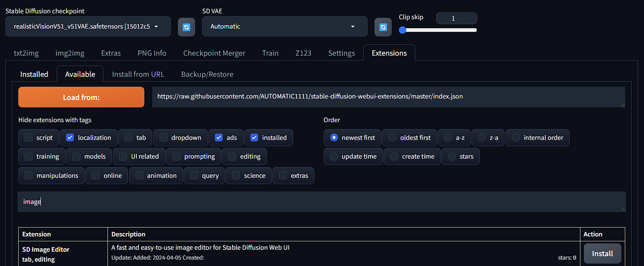Check the extras tag checkbox
644x266 pixels.
(x=283, y=175)
